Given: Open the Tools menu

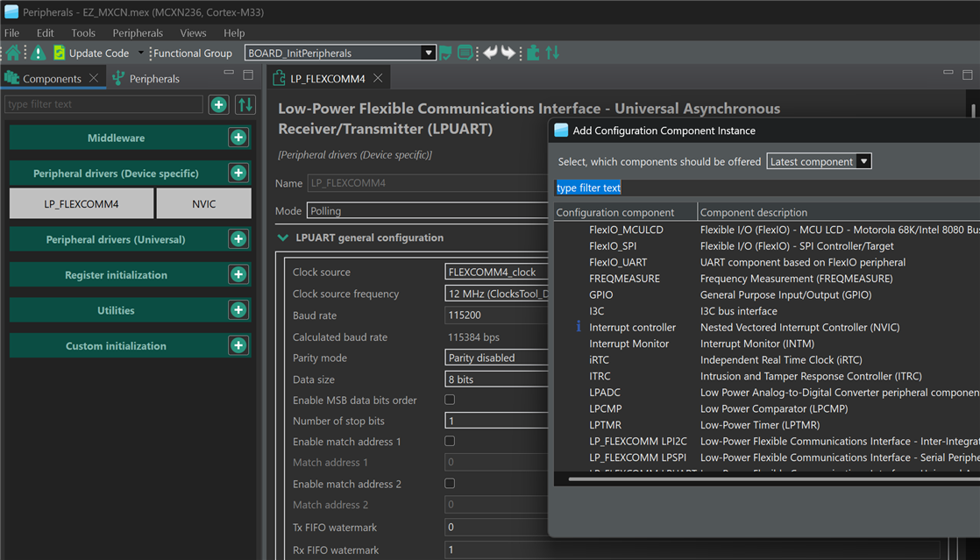Looking at the screenshot, I should click(x=83, y=33).
